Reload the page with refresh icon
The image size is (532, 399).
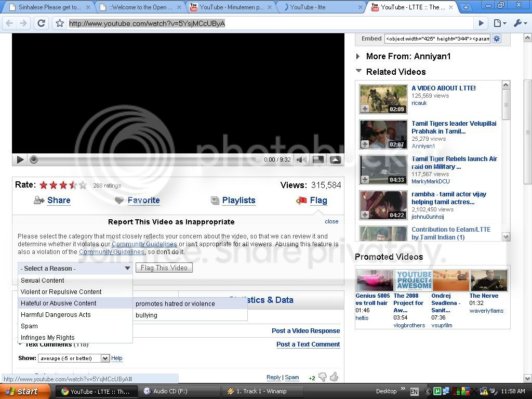(41, 23)
